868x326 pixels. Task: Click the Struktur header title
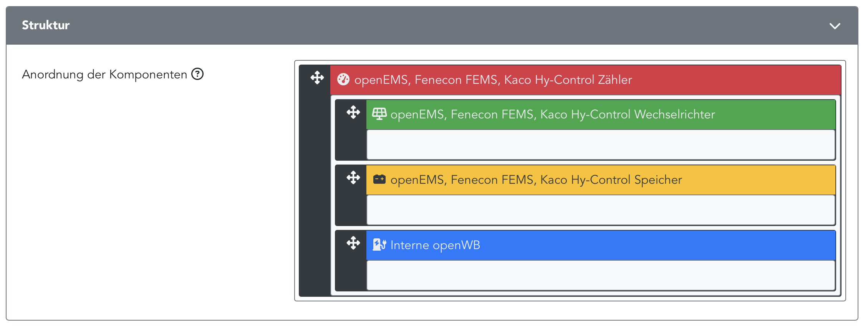point(46,25)
